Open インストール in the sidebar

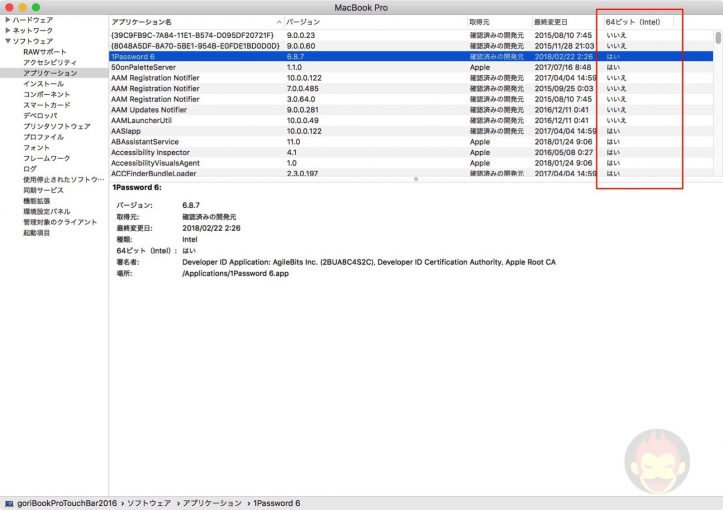tap(43, 83)
